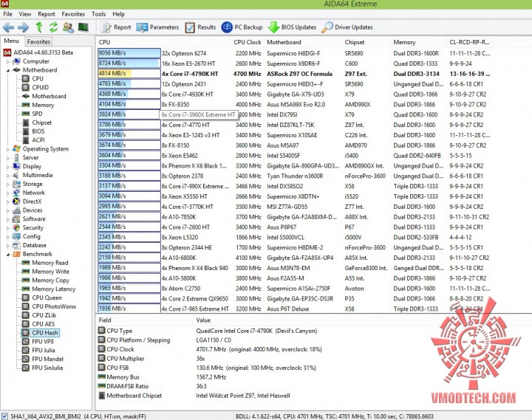Select Memory Latency benchmark
Image resolution: width=532 pixels, height=420 pixels.
click(49, 289)
